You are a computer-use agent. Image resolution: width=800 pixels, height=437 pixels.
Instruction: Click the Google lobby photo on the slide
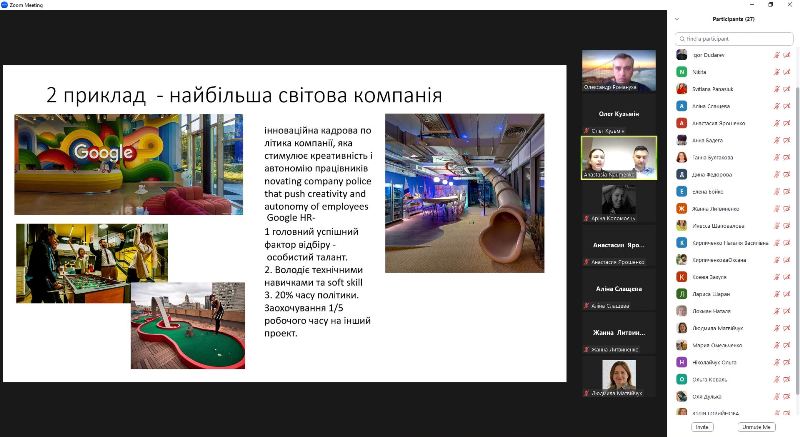pos(129,164)
